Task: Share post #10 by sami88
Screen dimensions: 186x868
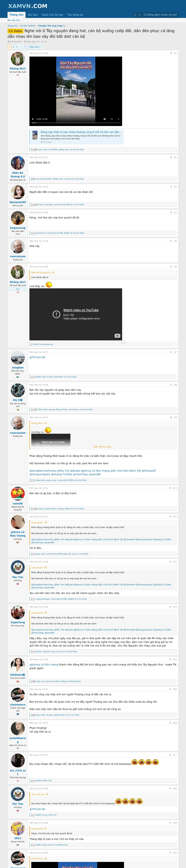Action: 170,488
